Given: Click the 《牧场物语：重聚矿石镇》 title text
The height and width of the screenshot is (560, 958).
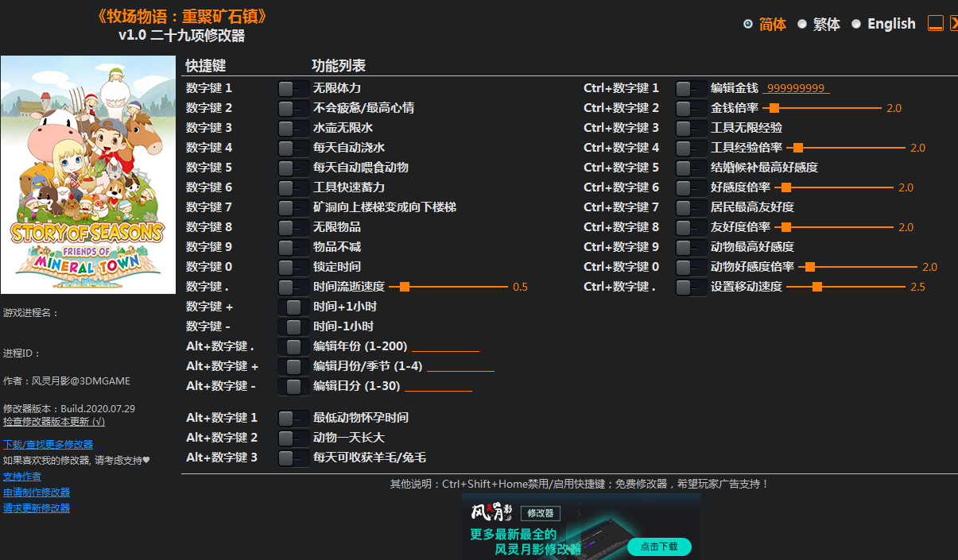Looking at the screenshot, I should click(181, 16).
